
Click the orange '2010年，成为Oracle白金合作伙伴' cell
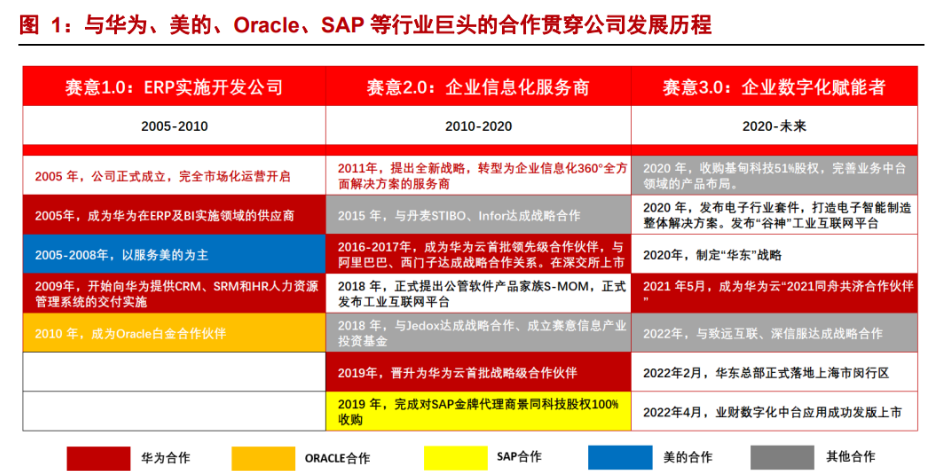click(174, 333)
